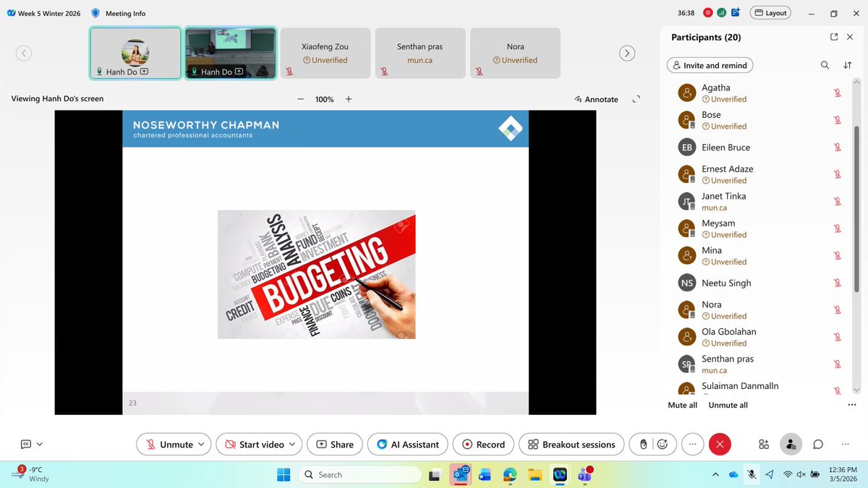Select Senthan pras's tile in video strip
Screen dimensions: 868x488
click(x=420, y=53)
